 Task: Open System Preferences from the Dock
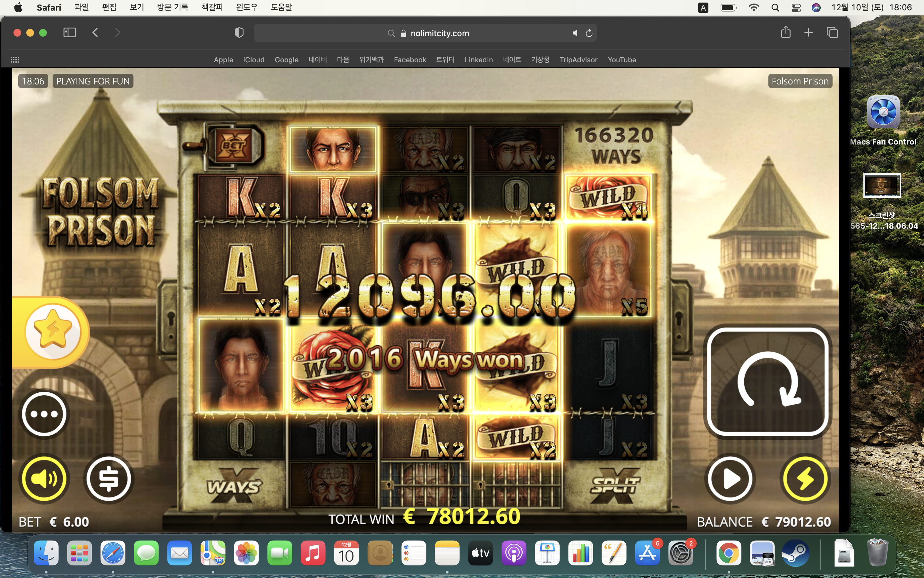[681, 553]
